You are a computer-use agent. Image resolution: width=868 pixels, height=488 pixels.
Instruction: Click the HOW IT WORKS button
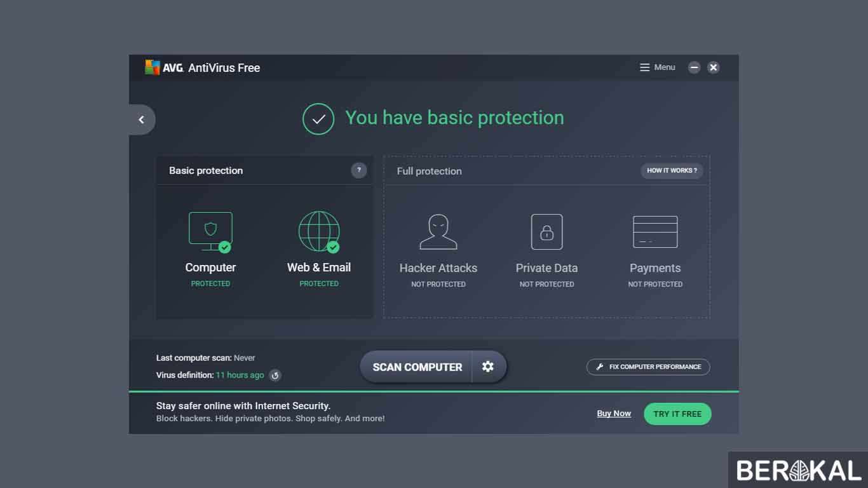coord(672,170)
